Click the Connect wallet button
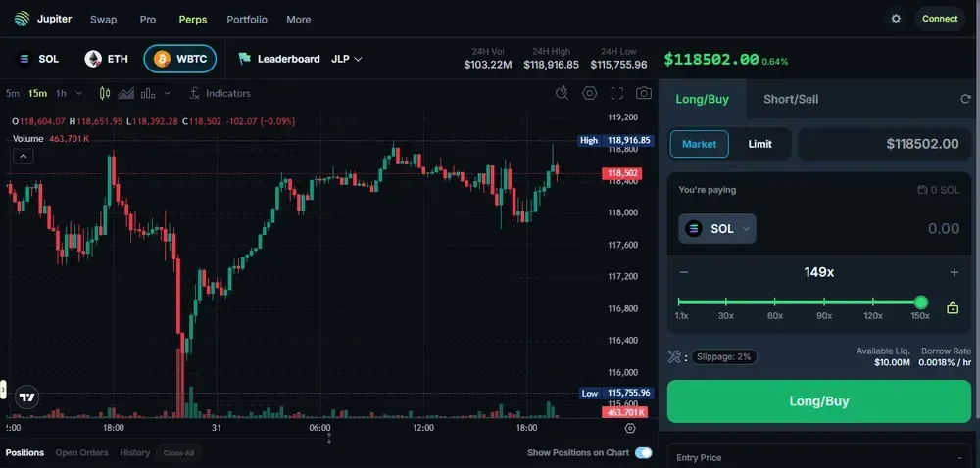 click(940, 19)
